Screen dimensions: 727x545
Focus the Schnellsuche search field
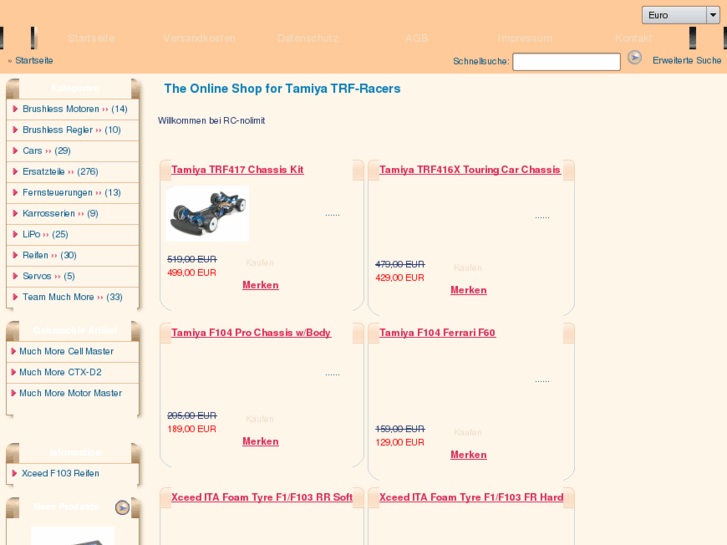tap(566, 62)
